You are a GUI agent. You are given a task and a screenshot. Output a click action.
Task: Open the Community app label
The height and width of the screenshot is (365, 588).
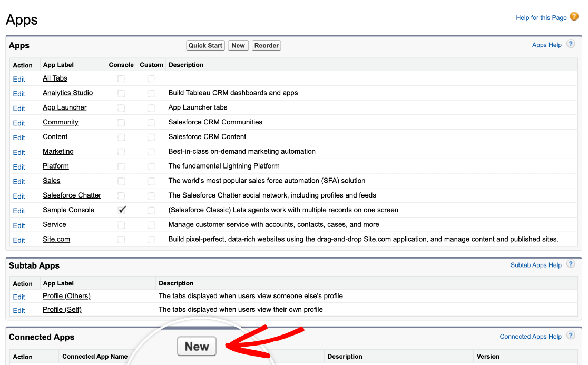(61, 122)
